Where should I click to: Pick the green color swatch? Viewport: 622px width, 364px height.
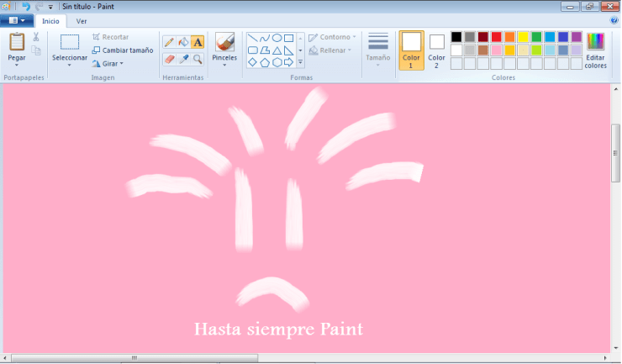coord(536,37)
